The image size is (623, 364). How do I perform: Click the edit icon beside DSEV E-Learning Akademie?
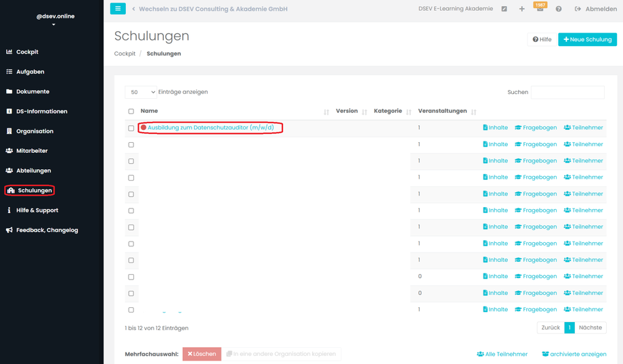click(x=504, y=9)
